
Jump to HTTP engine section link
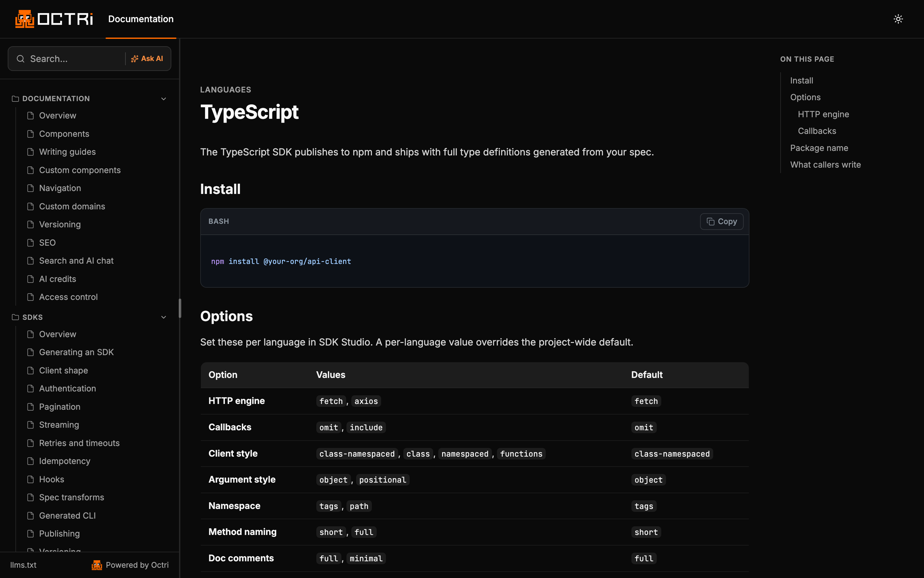[x=823, y=114]
